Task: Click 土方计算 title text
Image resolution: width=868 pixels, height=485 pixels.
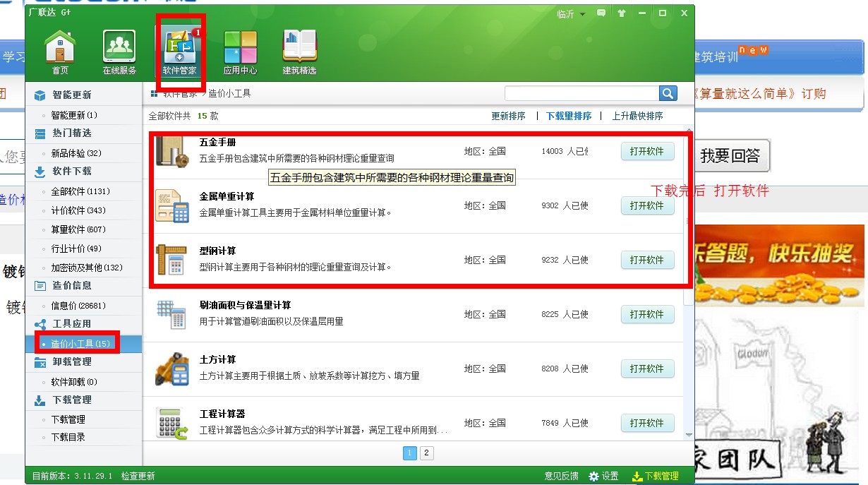Action: pos(217,359)
